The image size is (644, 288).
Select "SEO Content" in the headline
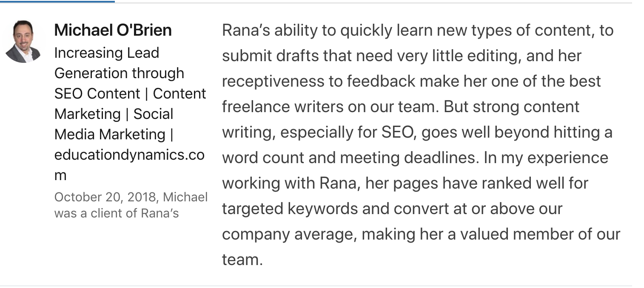pos(97,93)
